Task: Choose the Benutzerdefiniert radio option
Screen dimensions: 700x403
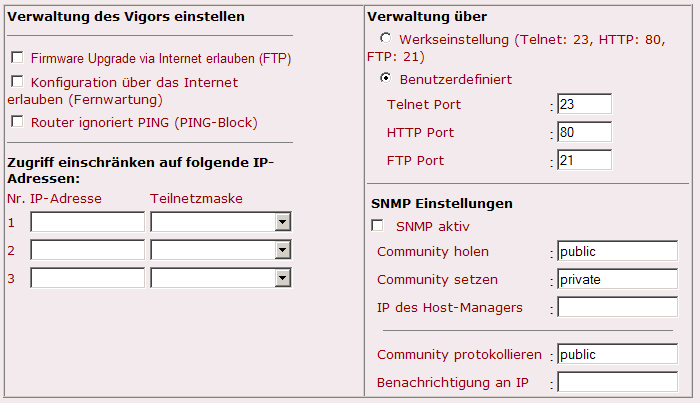Action: pyautogui.click(x=385, y=78)
